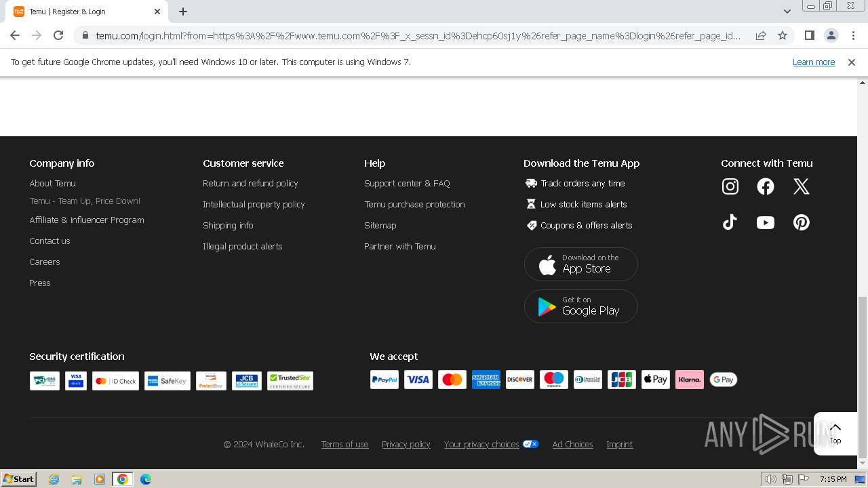Open Careers link
The image size is (868, 488).
click(45, 262)
